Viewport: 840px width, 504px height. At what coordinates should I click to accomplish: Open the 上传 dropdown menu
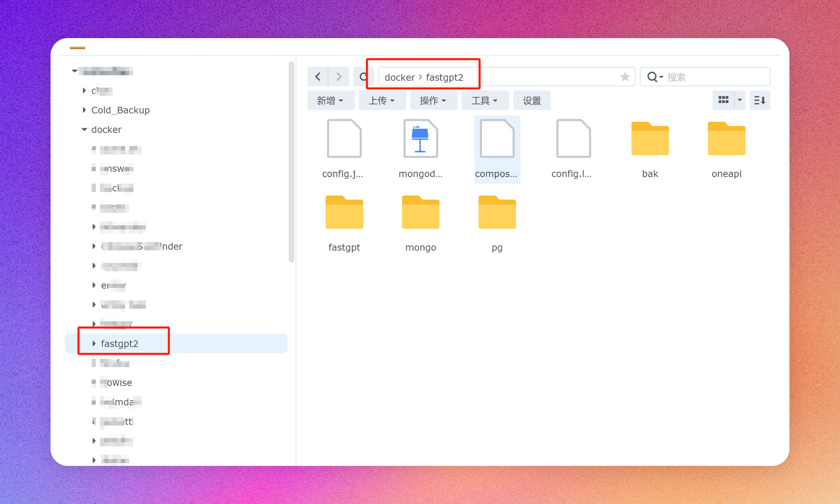pyautogui.click(x=382, y=100)
